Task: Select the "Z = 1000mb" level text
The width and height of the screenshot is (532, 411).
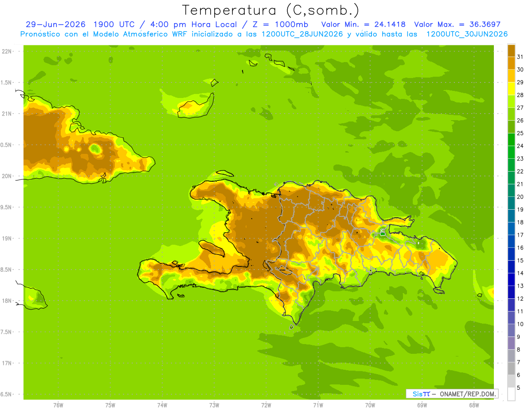Action: pos(279,24)
